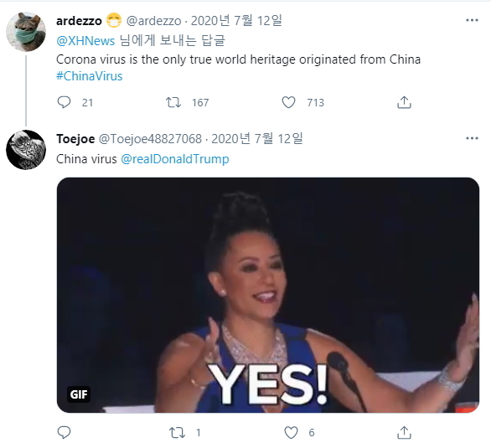Share Toejoe's tweet
Viewport: 491px width, 448px height.
coord(404,432)
